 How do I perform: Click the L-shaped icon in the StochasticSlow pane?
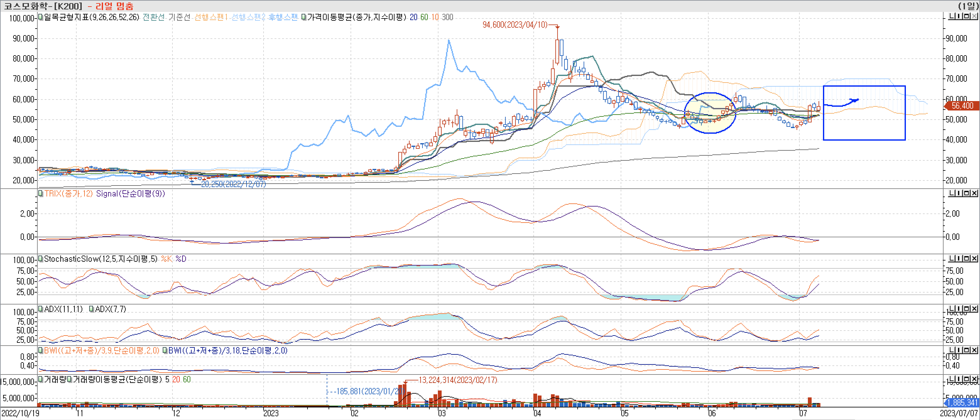(x=952, y=258)
